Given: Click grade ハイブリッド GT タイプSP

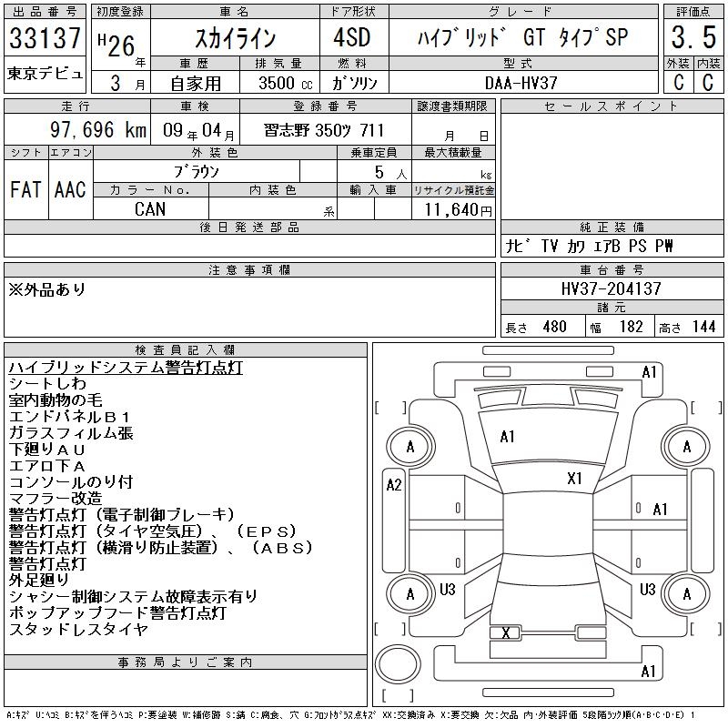Looking at the screenshot, I should click(522, 37).
